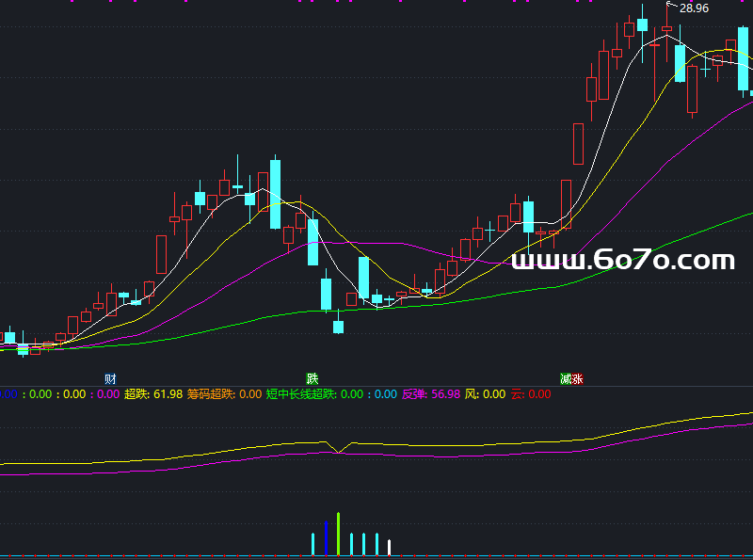Click the doji cross candle near the top

706,68
